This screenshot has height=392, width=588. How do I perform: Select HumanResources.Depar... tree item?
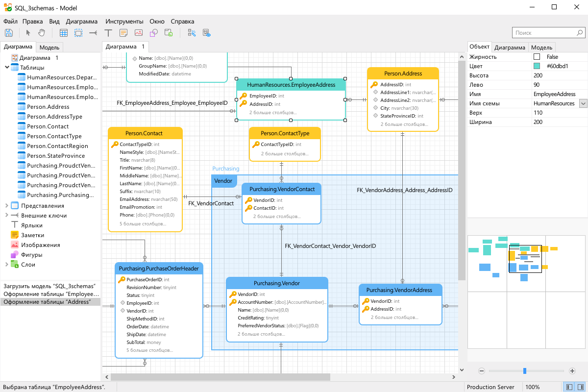click(x=62, y=77)
